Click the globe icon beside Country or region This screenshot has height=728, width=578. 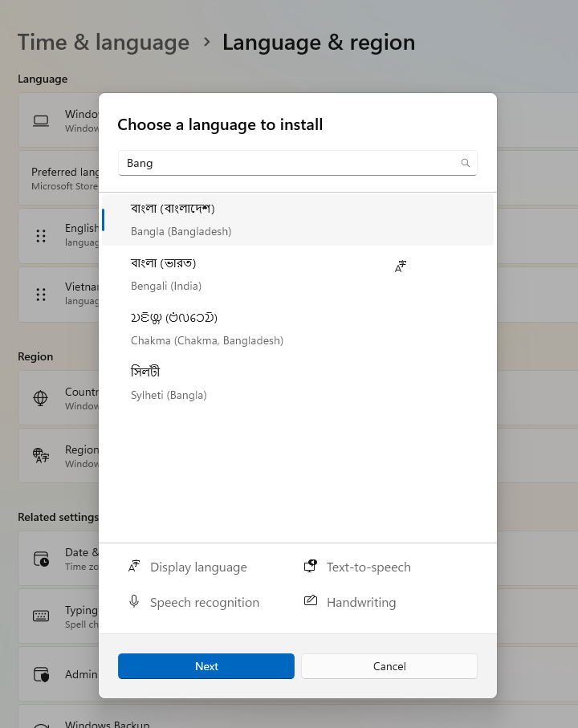40,398
